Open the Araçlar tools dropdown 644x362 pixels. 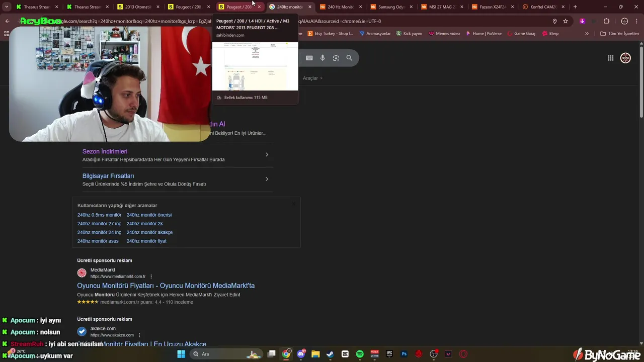click(x=312, y=78)
